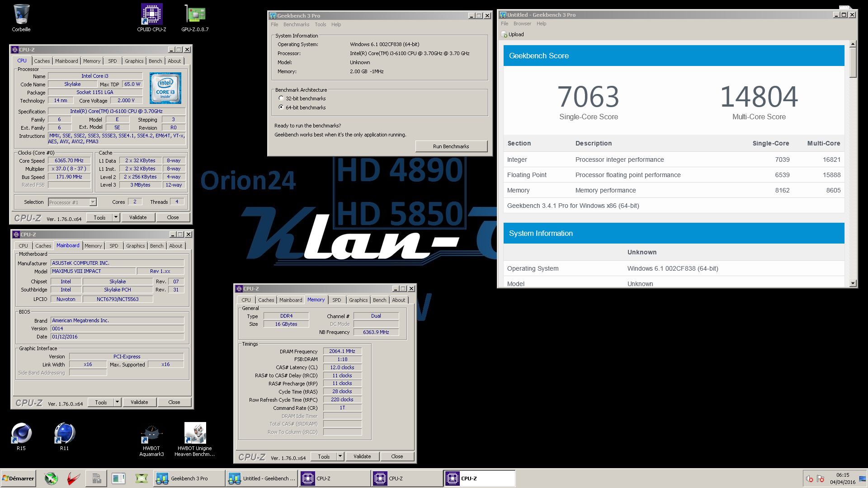Open File menu in Geekbench results window
The image size is (868, 488).
(505, 23)
